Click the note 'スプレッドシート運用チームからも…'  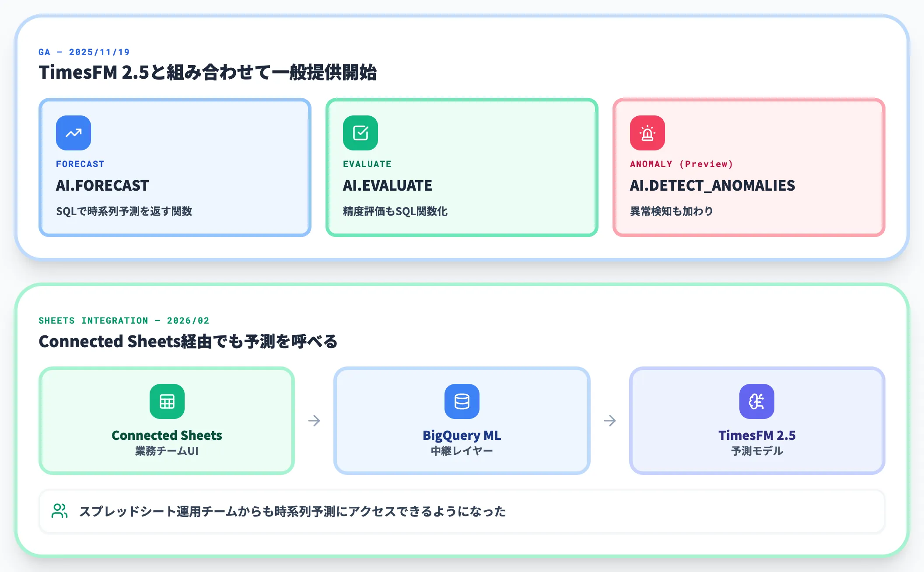292,511
